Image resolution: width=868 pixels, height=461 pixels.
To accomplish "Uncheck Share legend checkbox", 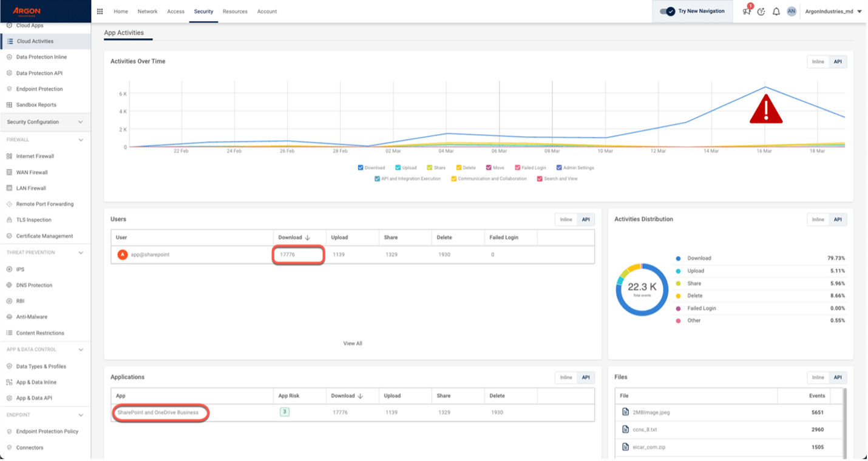I will coord(430,168).
